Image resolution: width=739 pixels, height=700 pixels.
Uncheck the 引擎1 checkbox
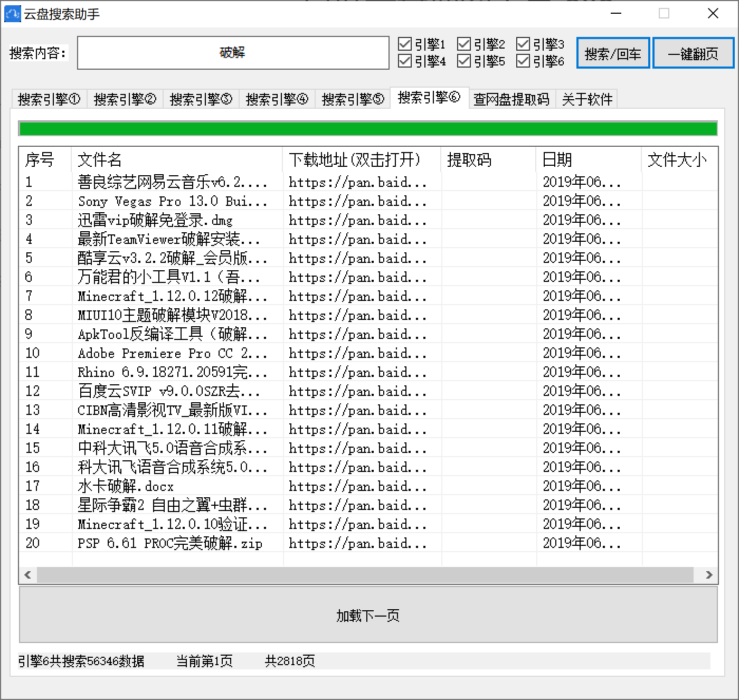tap(405, 44)
